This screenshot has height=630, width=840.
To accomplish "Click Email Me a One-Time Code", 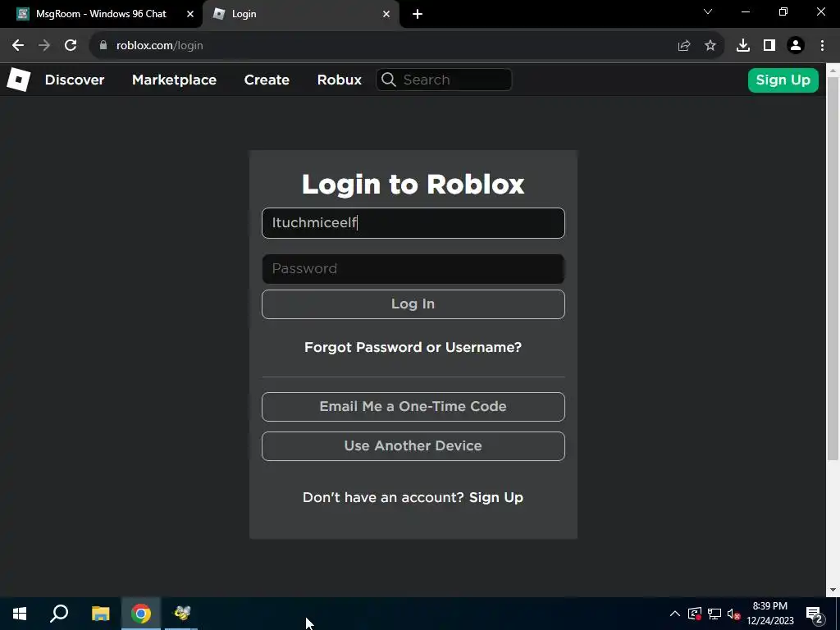I will (x=413, y=407).
